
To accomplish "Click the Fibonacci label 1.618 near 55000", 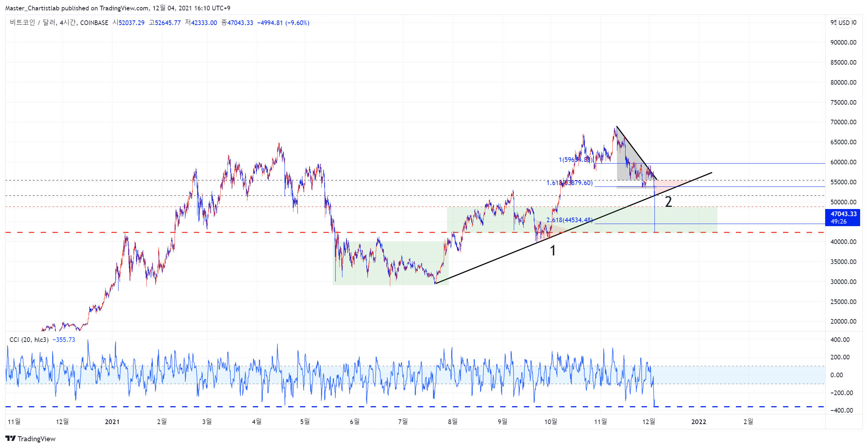I will [570, 183].
